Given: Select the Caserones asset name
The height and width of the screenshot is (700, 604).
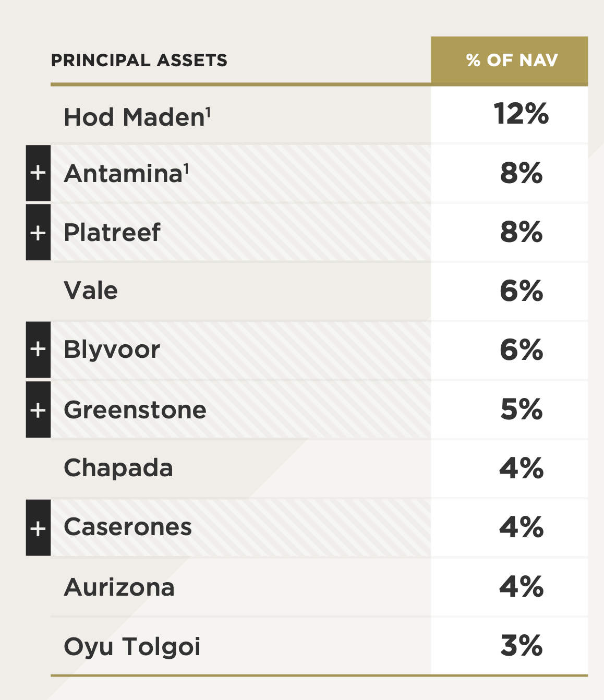Looking at the screenshot, I should tap(127, 527).
